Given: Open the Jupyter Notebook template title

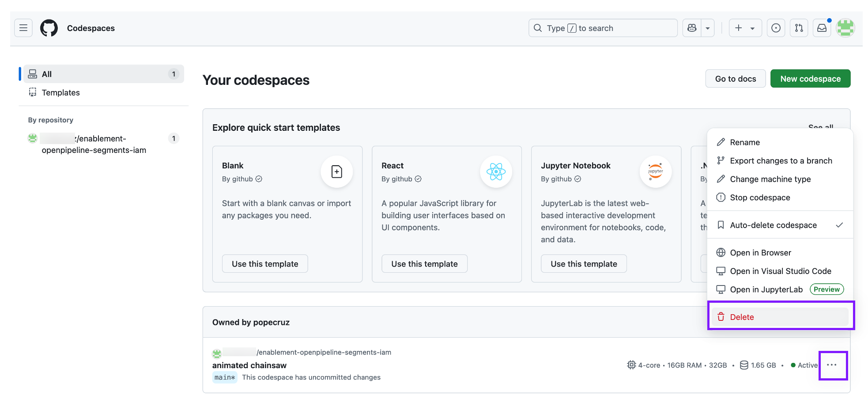Looking at the screenshot, I should (576, 165).
